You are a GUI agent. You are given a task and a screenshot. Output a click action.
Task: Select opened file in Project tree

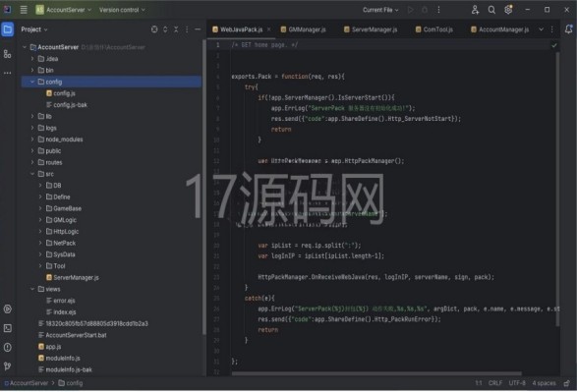pyautogui.click(x=154, y=29)
